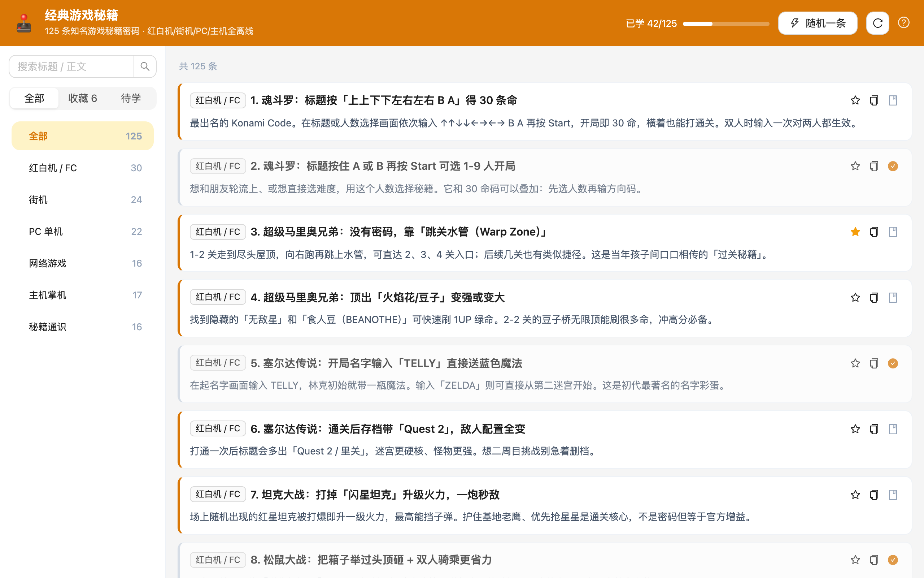924x578 pixels.
Task: Star tip 8 Chip 'n Dale crate throw
Action: [x=855, y=560]
